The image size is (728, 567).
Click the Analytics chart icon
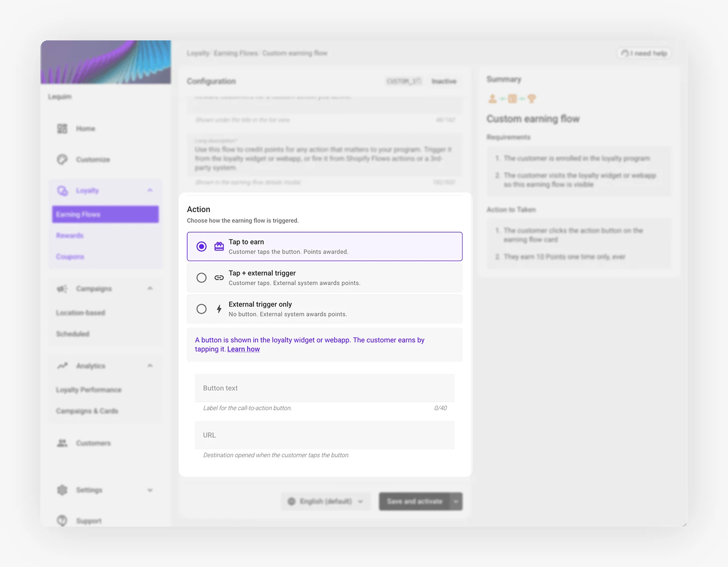click(x=62, y=366)
